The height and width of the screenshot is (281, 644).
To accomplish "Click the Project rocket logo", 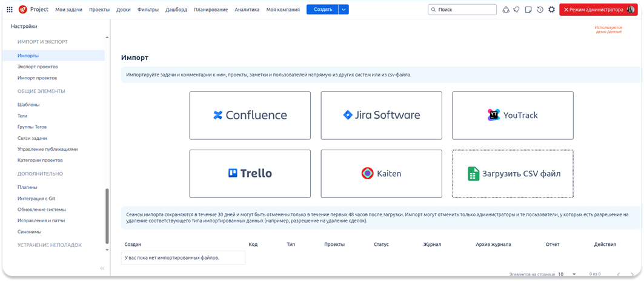I will (23, 10).
